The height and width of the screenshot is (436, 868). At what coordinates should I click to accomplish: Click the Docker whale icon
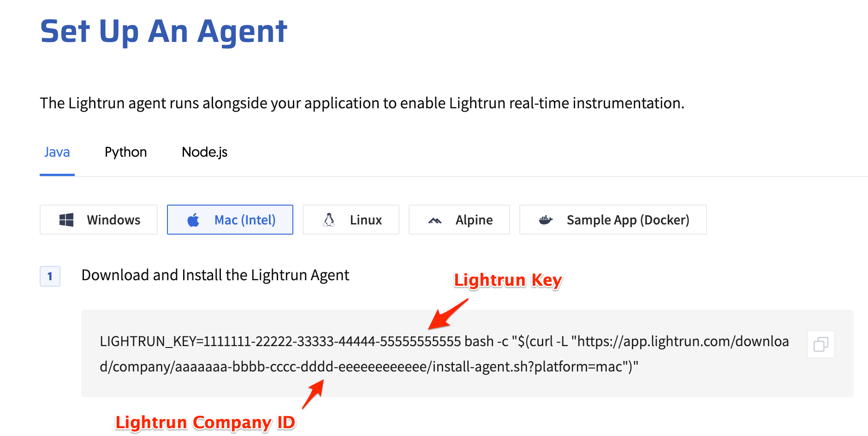(546, 220)
